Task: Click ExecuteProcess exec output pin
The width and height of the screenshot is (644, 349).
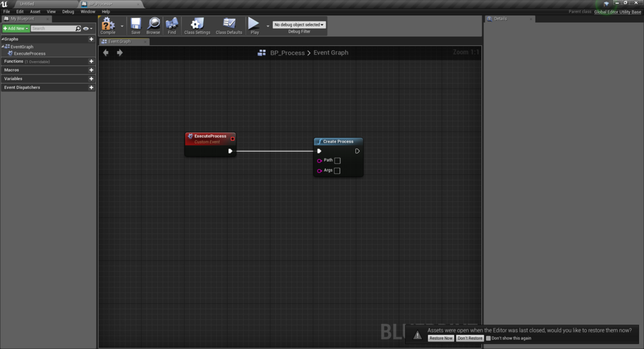Action: click(x=230, y=151)
